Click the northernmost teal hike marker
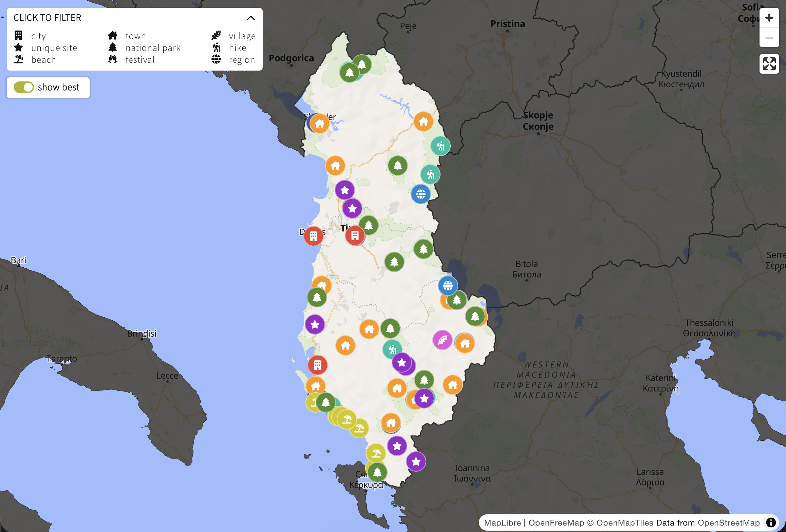This screenshot has width=786, height=532. click(441, 146)
